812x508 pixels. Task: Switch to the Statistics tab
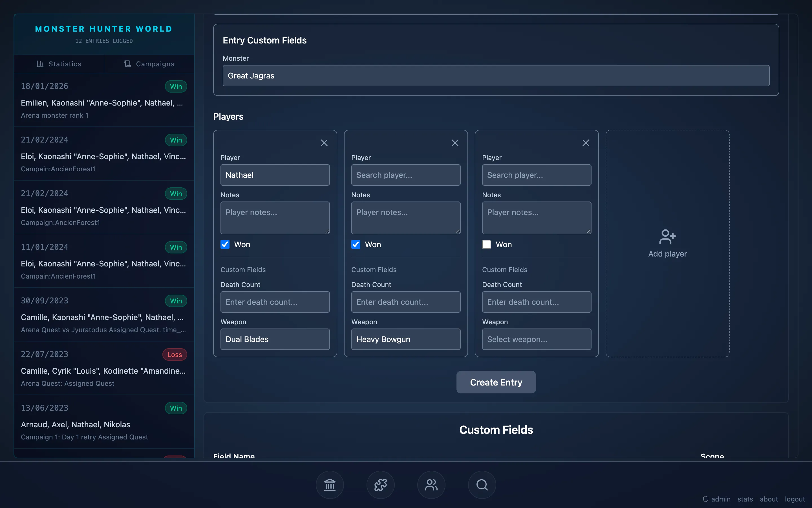[59, 64]
